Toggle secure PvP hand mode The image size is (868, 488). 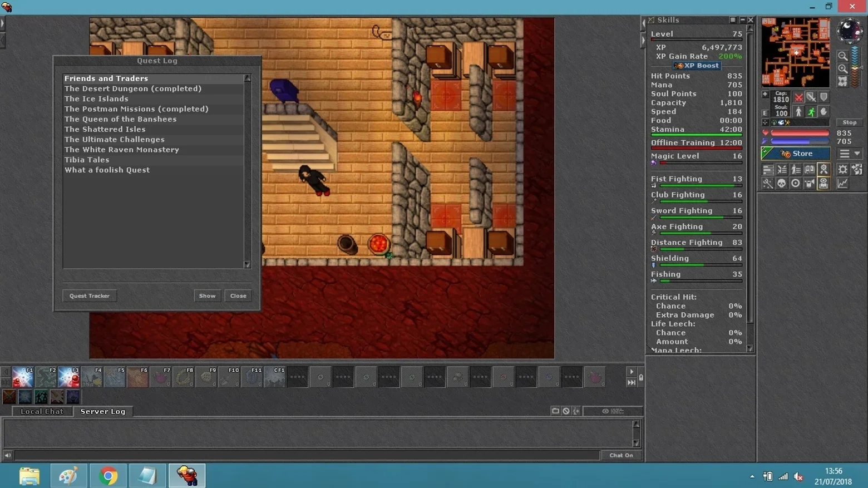(x=824, y=112)
